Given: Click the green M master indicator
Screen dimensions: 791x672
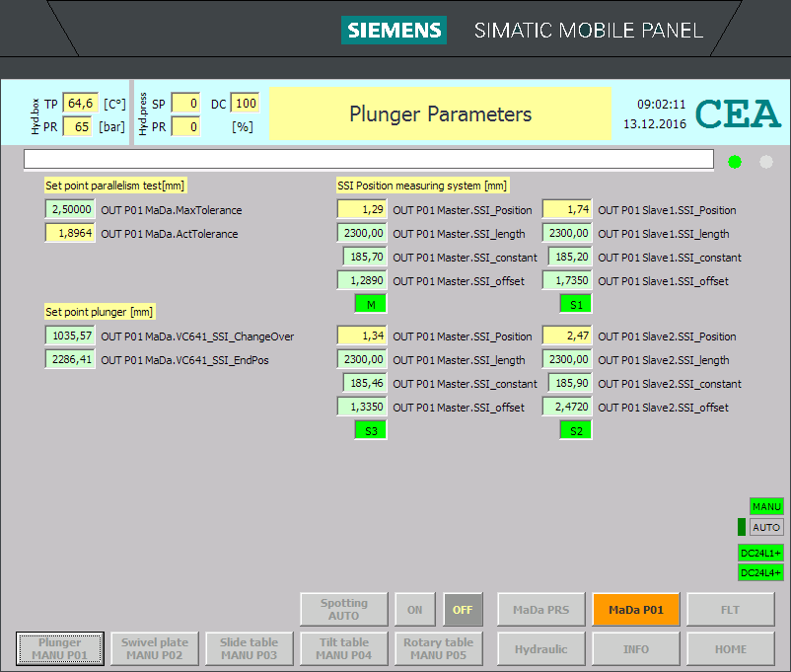Looking at the screenshot, I should pos(371,305).
